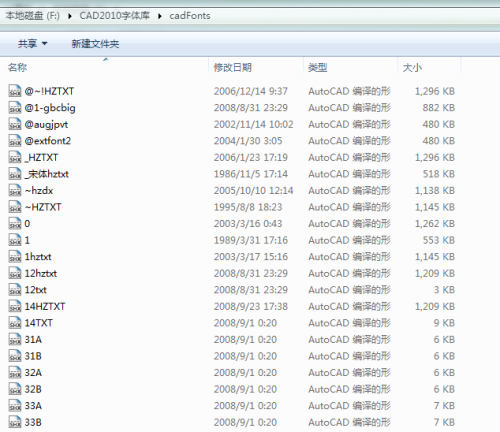Sort files by 修改日期 column header
This screenshot has width=500, height=432.
pos(256,68)
